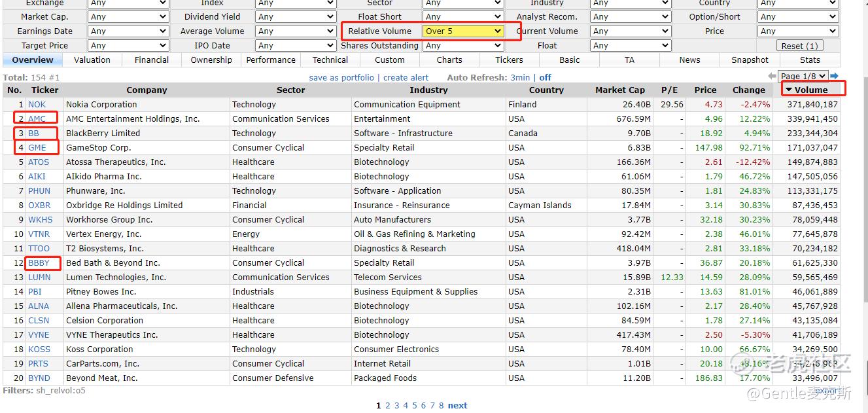
Task: Go to results page 2
Action: click(x=388, y=405)
